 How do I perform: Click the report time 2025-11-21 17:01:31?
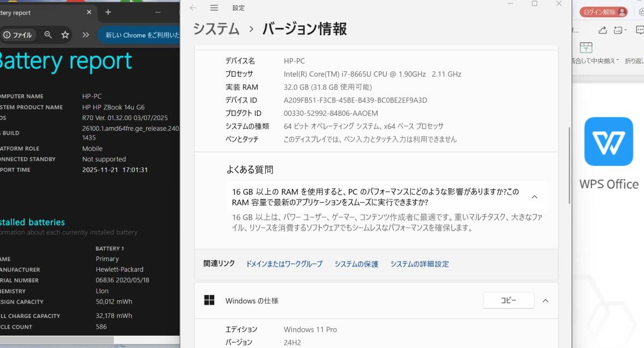[115, 169]
